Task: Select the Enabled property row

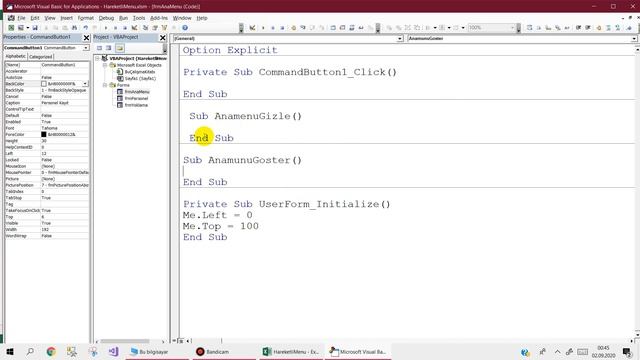Action: [47, 122]
